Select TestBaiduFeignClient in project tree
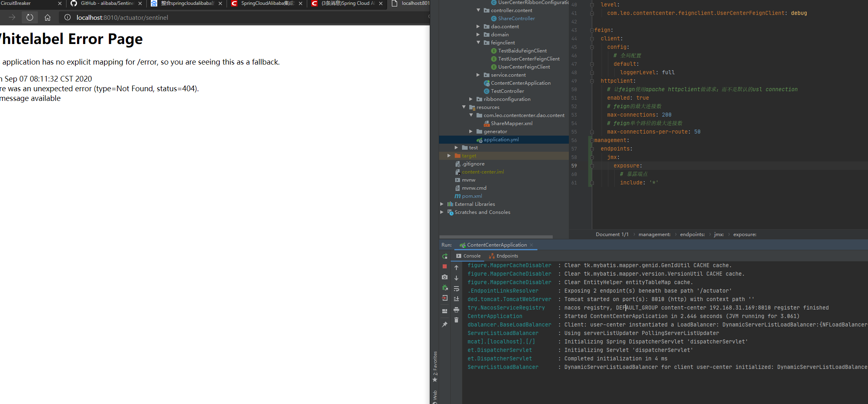This screenshot has height=404, width=868. click(522, 50)
